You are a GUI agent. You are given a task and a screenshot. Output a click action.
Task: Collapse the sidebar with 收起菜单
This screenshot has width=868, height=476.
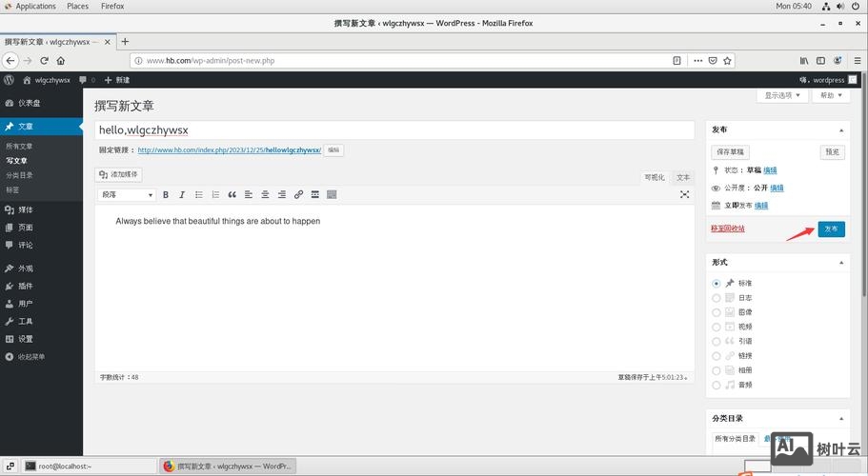tap(26, 357)
